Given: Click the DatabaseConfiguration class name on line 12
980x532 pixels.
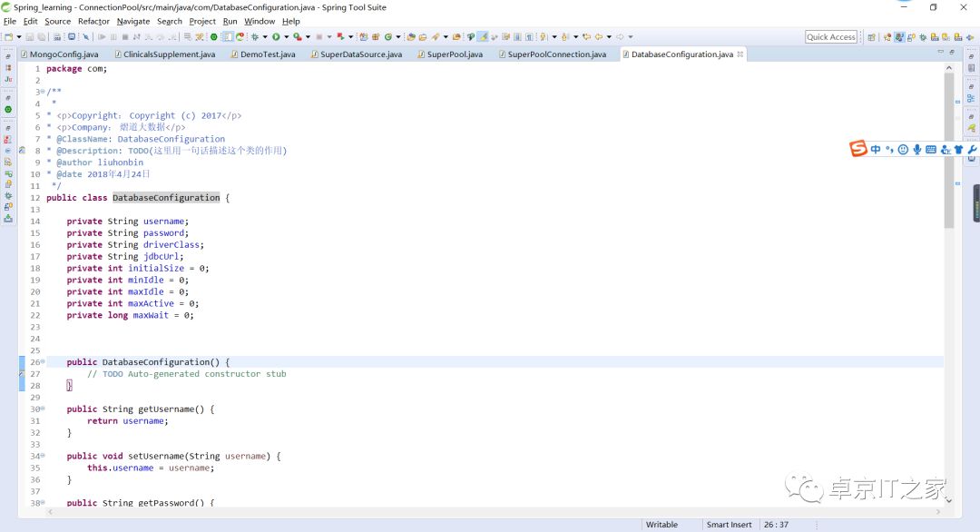Looking at the screenshot, I should click(166, 198).
